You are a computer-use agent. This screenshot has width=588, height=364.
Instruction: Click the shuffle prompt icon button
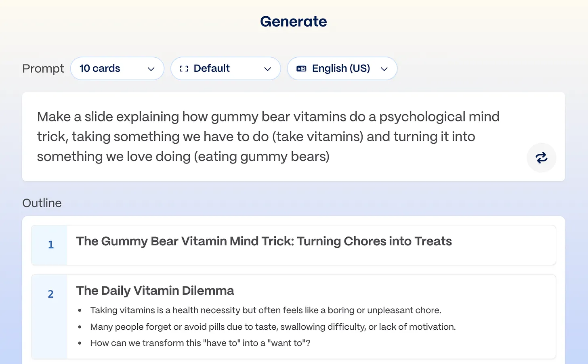point(541,157)
